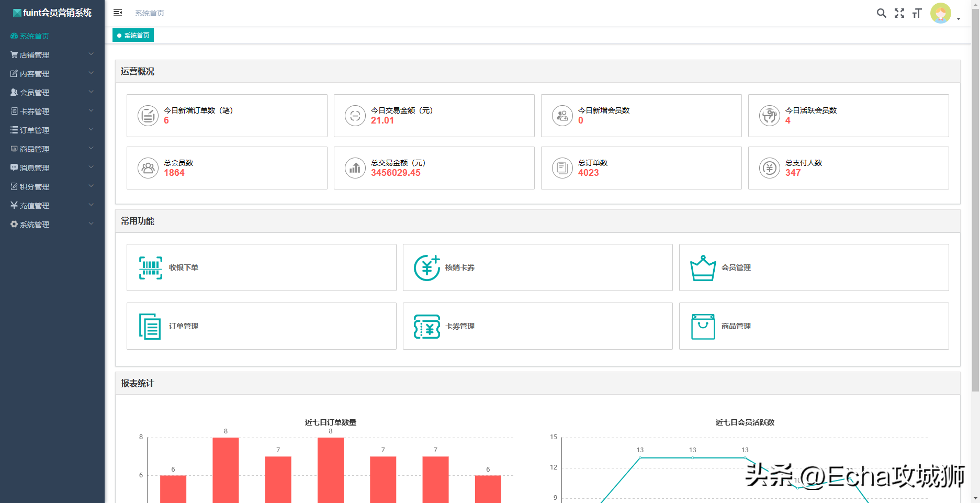The height and width of the screenshot is (503, 980).
Task: Open the 核销卡券 shortcut label
Action: pos(460,267)
